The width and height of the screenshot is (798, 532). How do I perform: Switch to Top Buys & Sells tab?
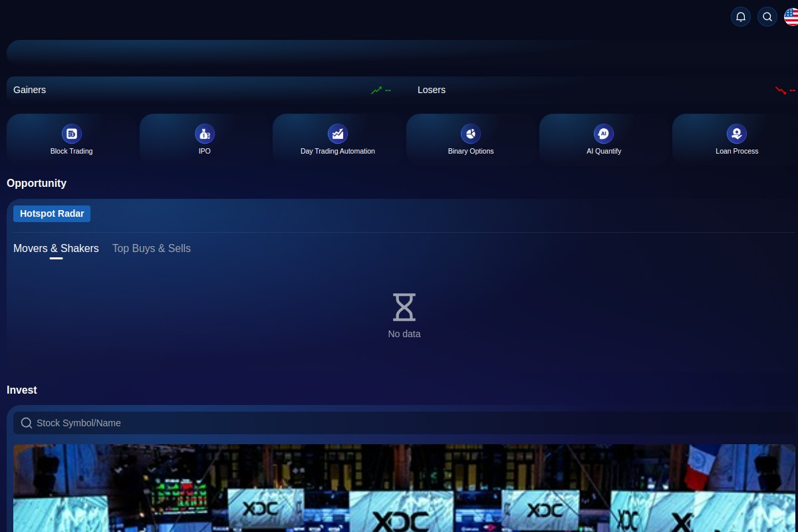tap(152, 248)
